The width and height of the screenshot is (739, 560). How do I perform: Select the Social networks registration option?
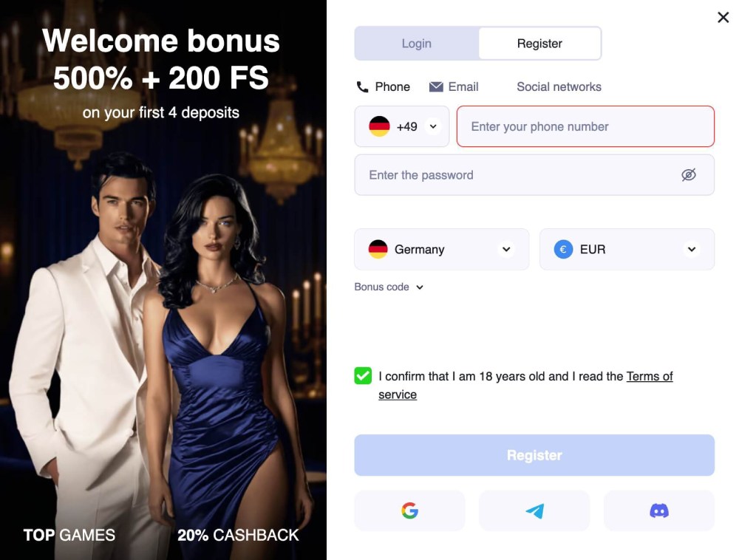click(x=559, y=86)
